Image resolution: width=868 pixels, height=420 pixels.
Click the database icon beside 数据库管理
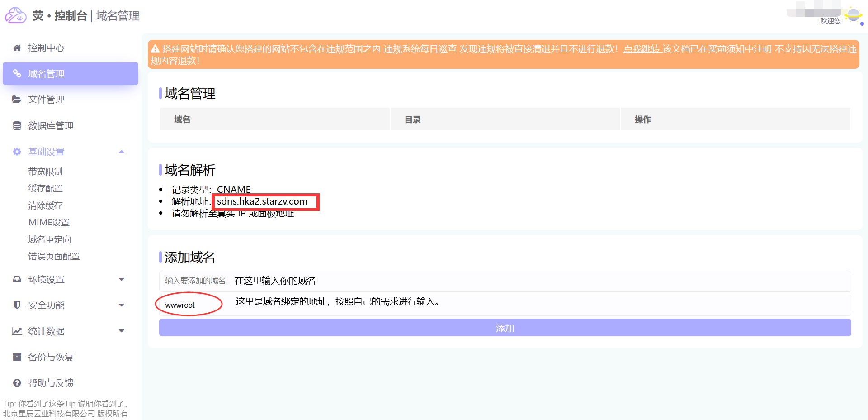point(17,126)
